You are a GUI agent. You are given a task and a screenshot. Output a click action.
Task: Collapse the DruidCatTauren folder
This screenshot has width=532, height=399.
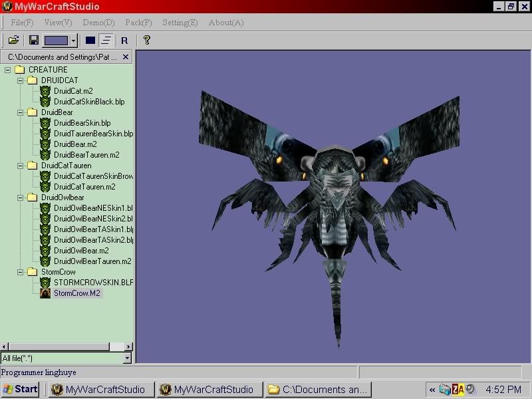[x=21, y=166]
